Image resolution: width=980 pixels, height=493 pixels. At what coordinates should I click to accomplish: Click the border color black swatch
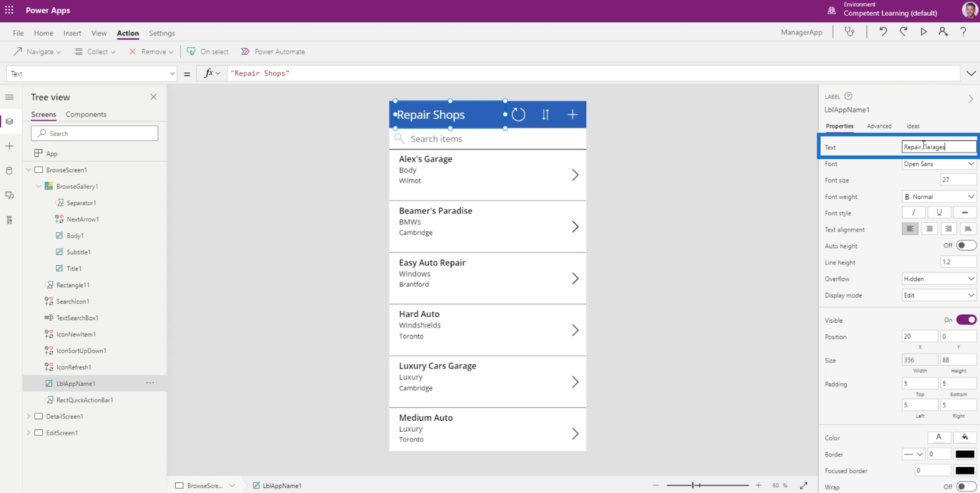point(965,454)
